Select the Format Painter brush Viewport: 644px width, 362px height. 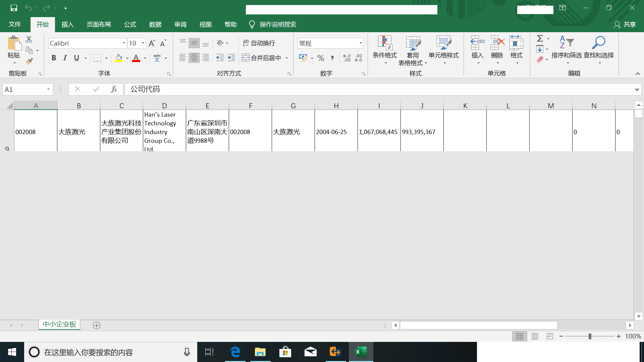[x=29, y=61]
